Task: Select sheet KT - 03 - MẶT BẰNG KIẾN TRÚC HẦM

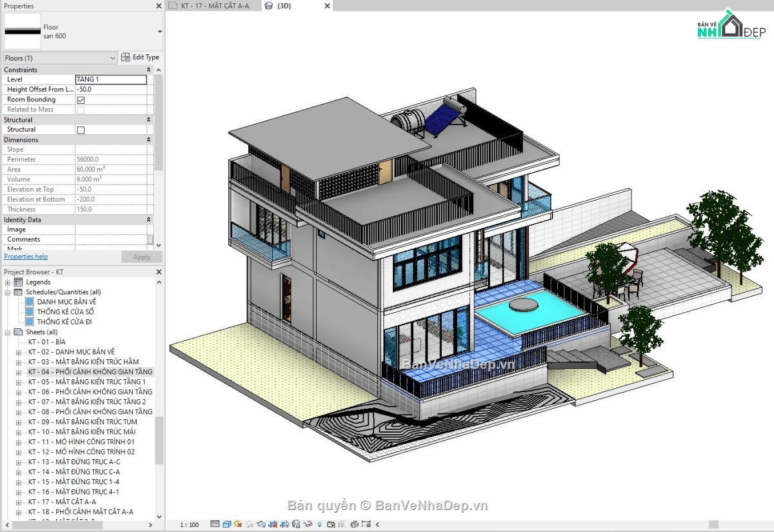Action: coord(83,362)
